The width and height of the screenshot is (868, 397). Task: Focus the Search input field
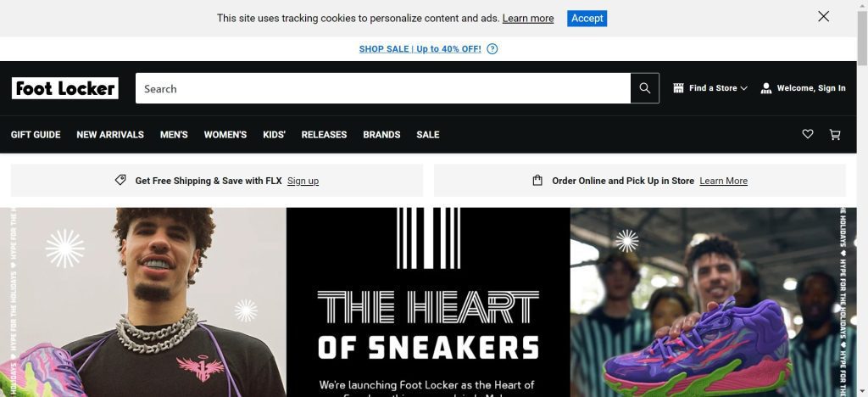383,88
